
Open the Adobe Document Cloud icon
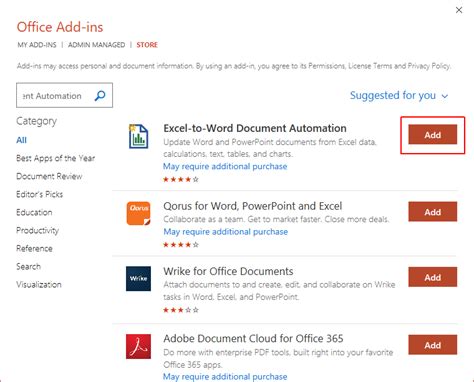coord(138,346)
